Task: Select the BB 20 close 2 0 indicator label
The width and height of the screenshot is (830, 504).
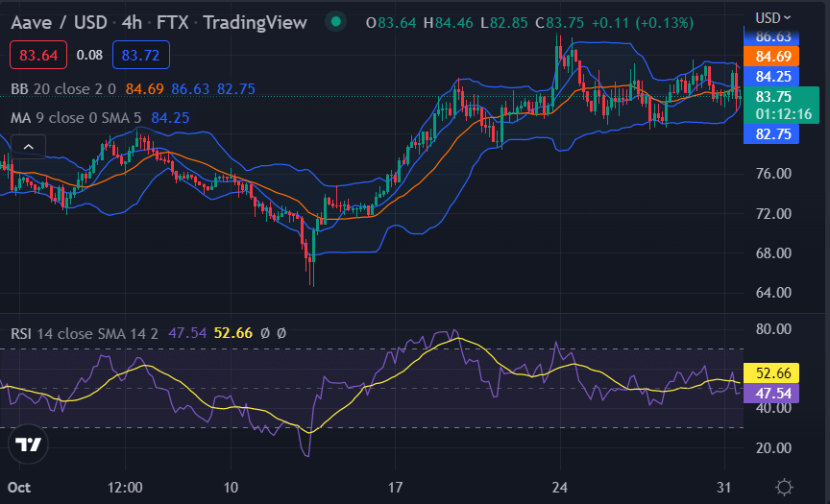Action: (63, 89)
